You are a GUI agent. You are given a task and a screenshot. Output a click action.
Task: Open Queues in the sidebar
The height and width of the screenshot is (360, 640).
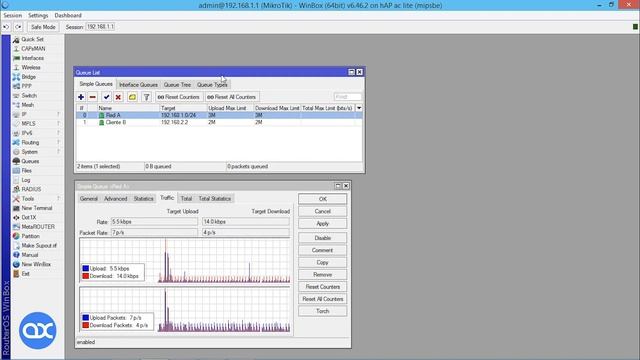pos(30,161)
